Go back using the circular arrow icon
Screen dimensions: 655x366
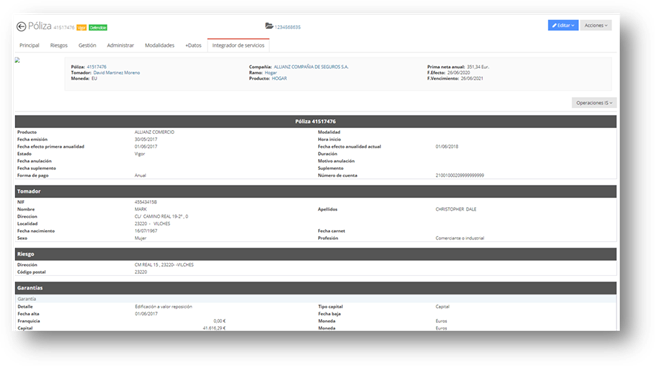pos(21,27)
